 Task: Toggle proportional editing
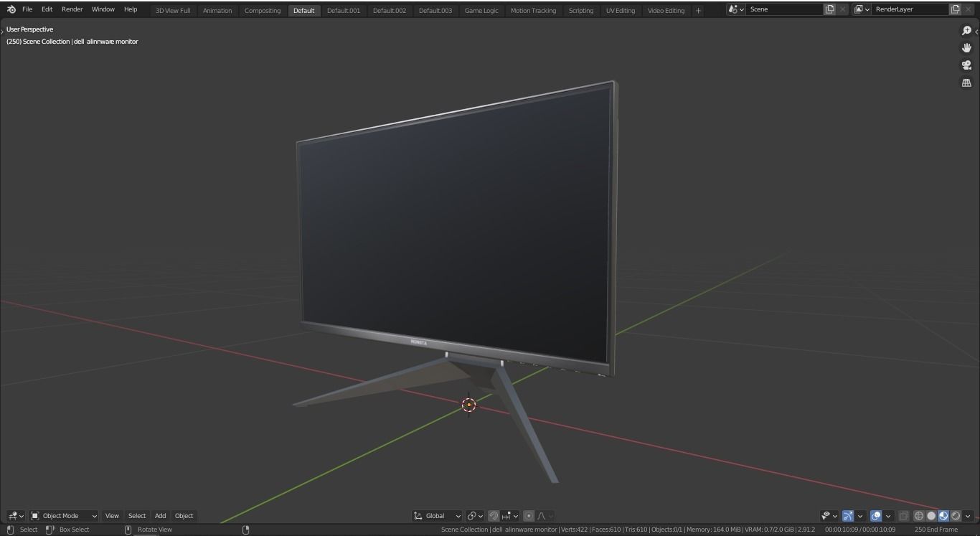(x=529, y=516)
